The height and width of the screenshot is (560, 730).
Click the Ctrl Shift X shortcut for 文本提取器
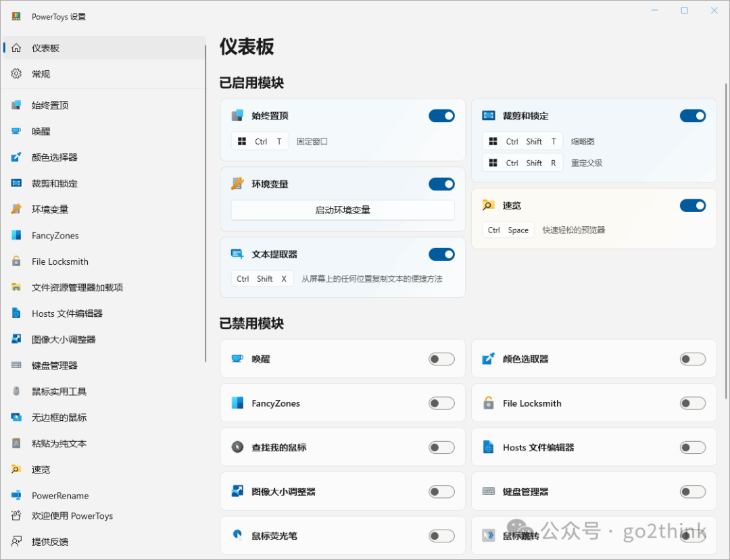coord(262,278)
